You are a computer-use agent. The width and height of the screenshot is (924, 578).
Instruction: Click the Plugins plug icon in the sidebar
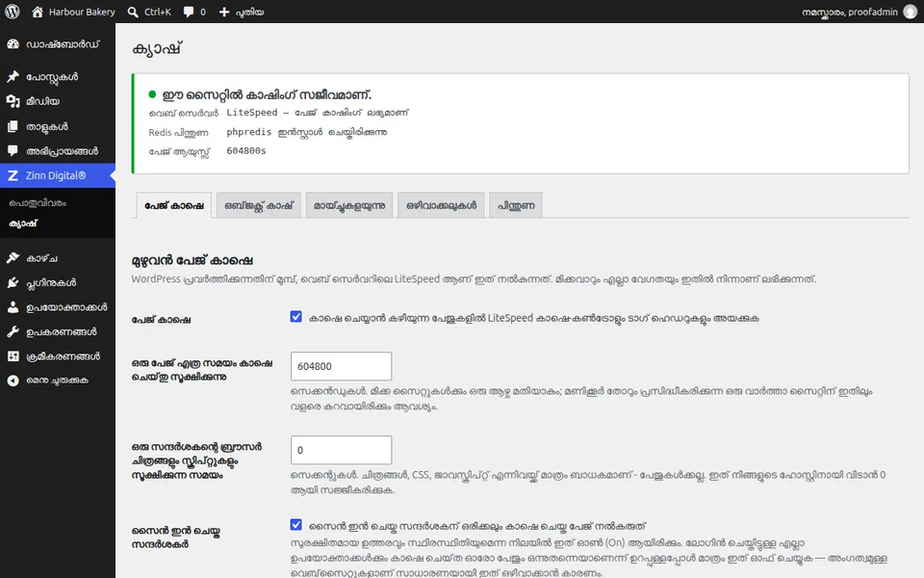[x=13, y=282]
